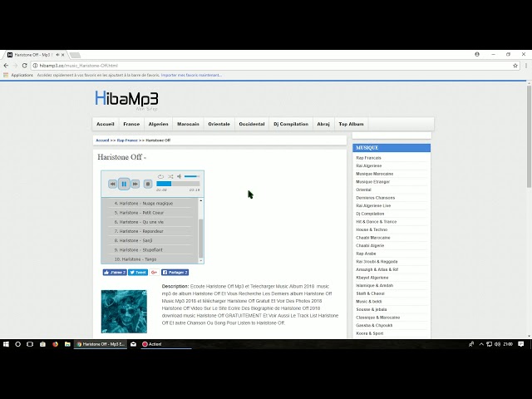Image resolution: width=532 pixels, height=399 pixels.
Task: Click the playlist scrollbar thumb
Action: coord(201,239)
